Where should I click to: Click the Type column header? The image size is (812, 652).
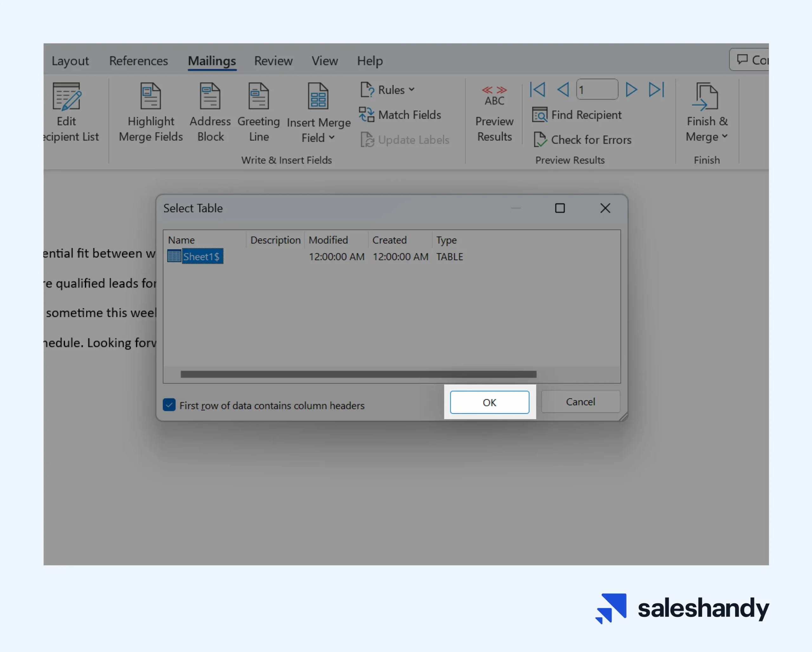pyautogui.click(x=446, y=240)
